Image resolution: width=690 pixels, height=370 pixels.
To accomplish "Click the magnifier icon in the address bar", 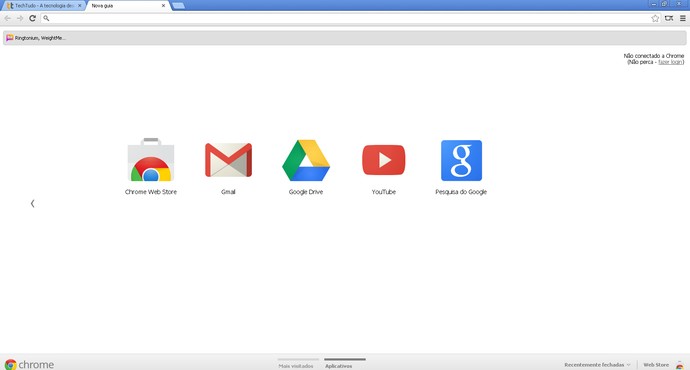I will point(46,18).
